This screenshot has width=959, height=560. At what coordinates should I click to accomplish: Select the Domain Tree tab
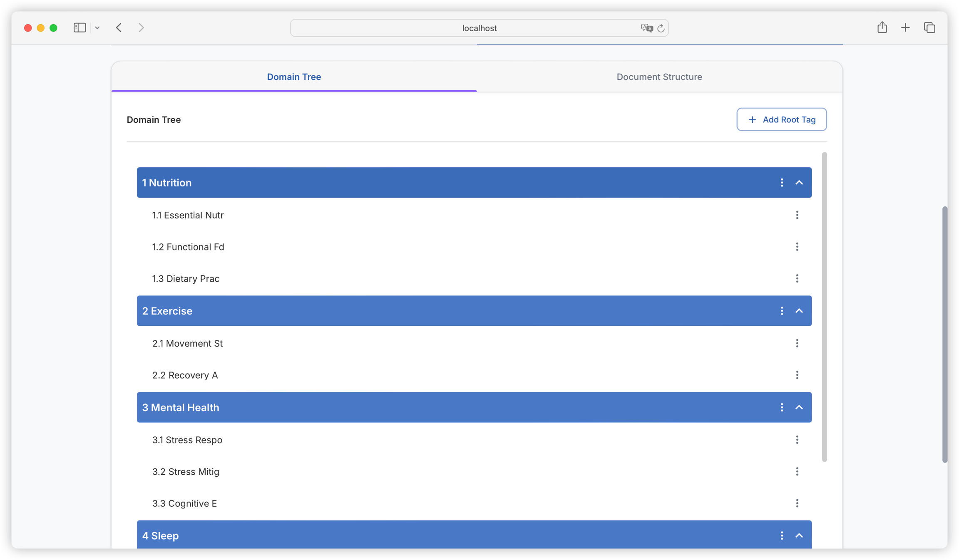tap(294, 77)
